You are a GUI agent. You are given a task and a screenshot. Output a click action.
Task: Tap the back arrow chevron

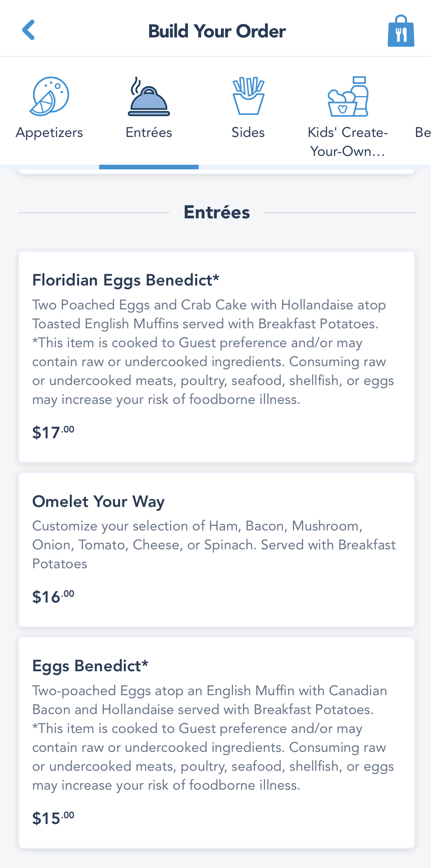pos(29,30)
